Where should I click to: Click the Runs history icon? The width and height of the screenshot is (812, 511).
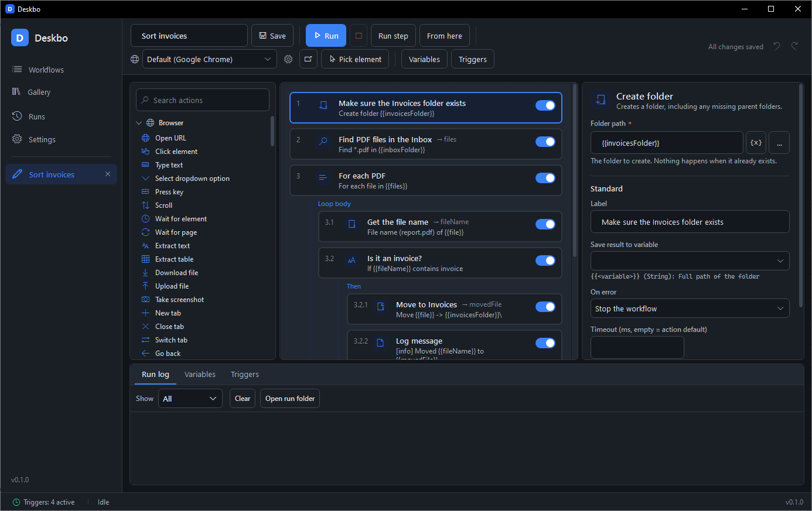[17, 116]
